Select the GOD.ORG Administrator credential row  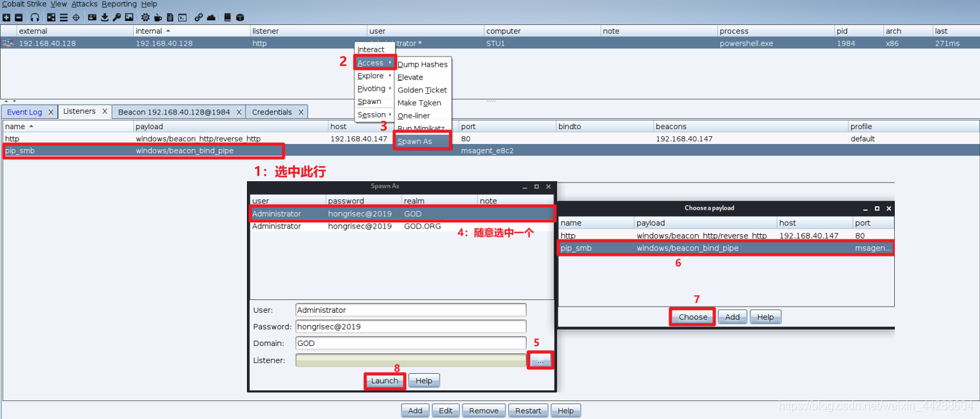point(402,226)
